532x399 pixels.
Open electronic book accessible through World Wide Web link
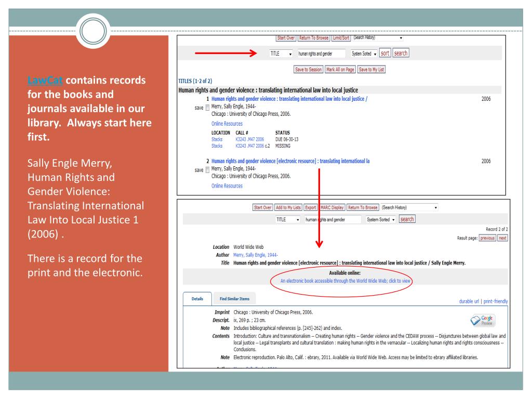(345, 281)
